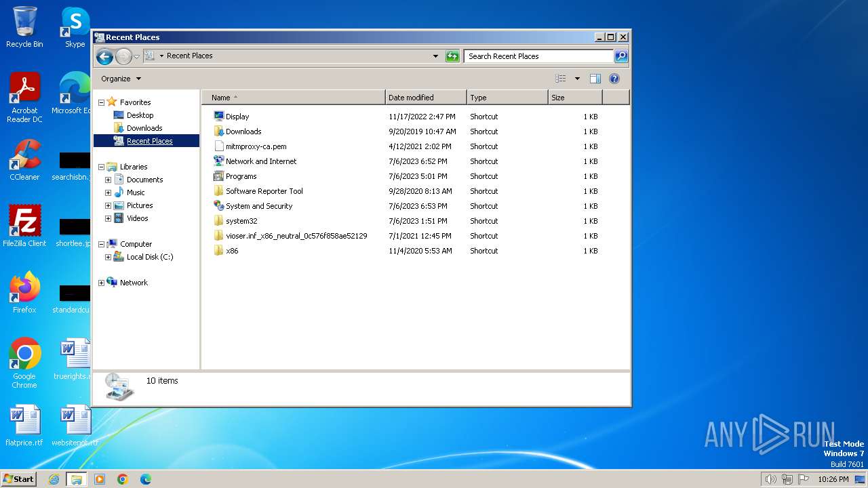This screenshot has height=488, width=868.
Task: Sort by the Name column header
Action: tap(293, 98)
